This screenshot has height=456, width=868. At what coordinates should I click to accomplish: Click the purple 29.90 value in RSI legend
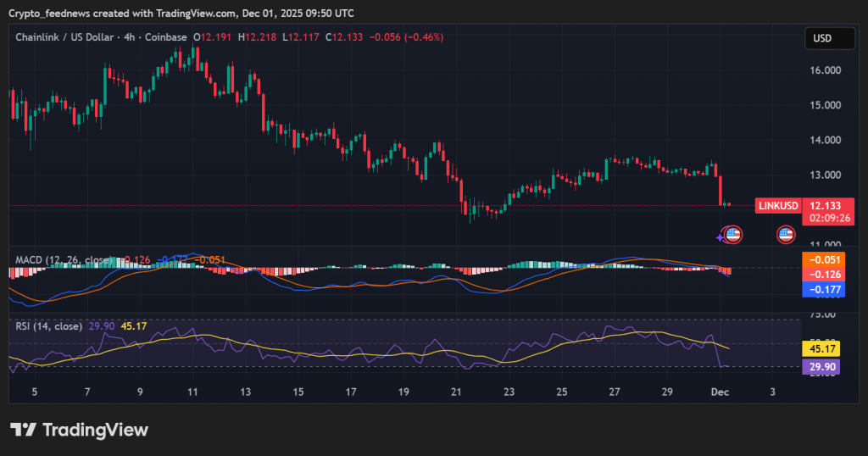coord(102,326)
